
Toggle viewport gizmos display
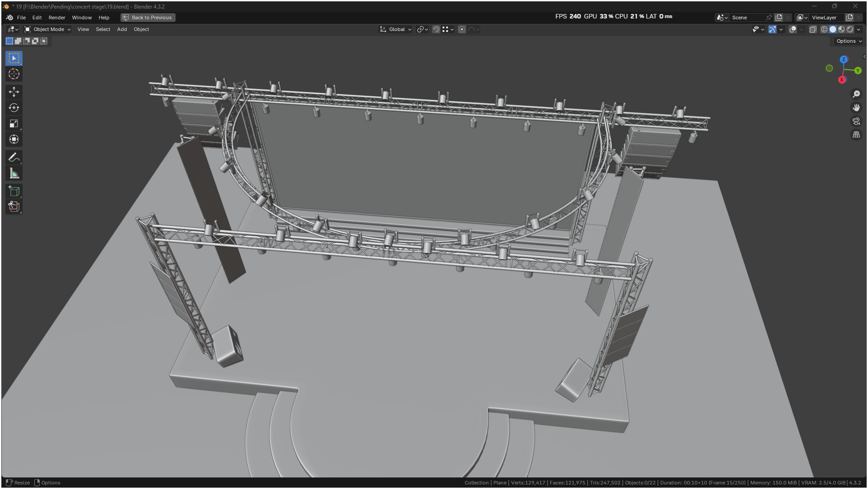pos(772,29)
